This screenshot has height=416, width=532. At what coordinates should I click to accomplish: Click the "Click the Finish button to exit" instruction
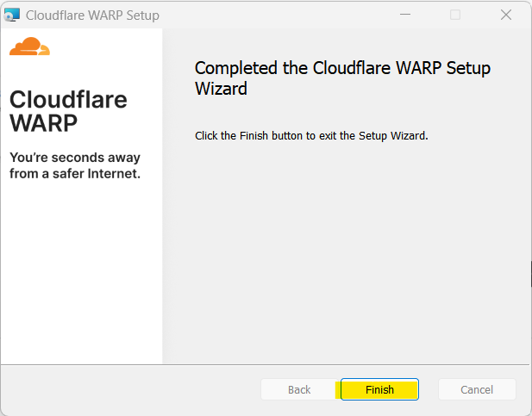(x=311, y=135)
